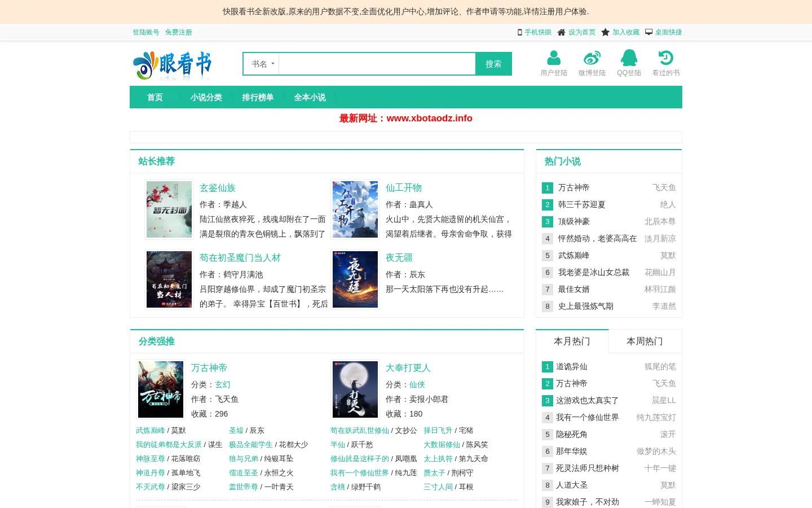Viewport: 812px width, 508px height.
Task: Click 盖世帝尊 link
Action: (x=244, y=487)
